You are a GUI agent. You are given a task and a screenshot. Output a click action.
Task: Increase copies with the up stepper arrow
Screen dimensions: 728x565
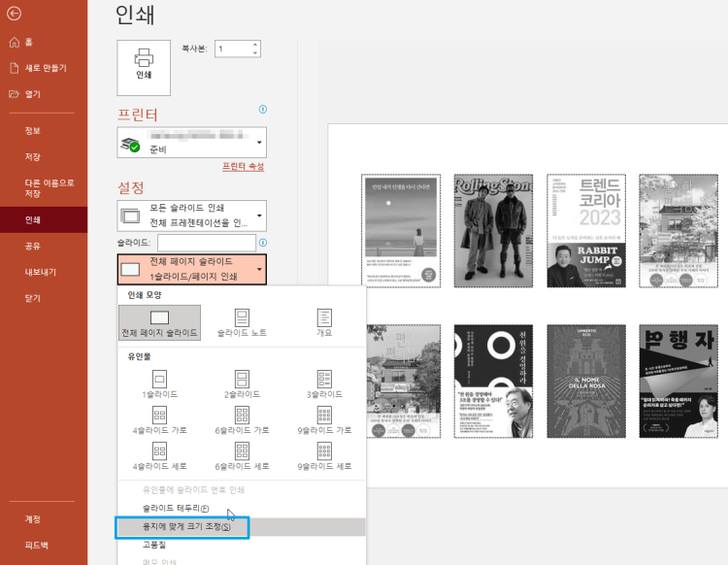point(255,45)
